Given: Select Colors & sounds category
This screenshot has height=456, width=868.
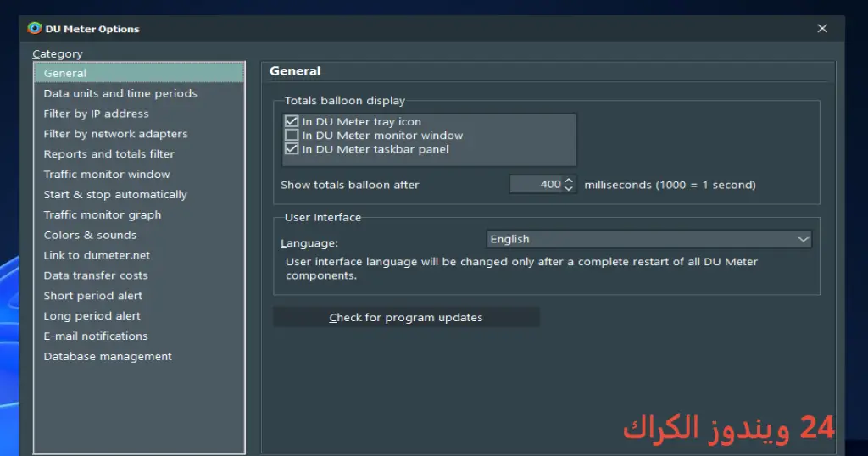Looking at the screenshot, I should (x=139, y=235).
